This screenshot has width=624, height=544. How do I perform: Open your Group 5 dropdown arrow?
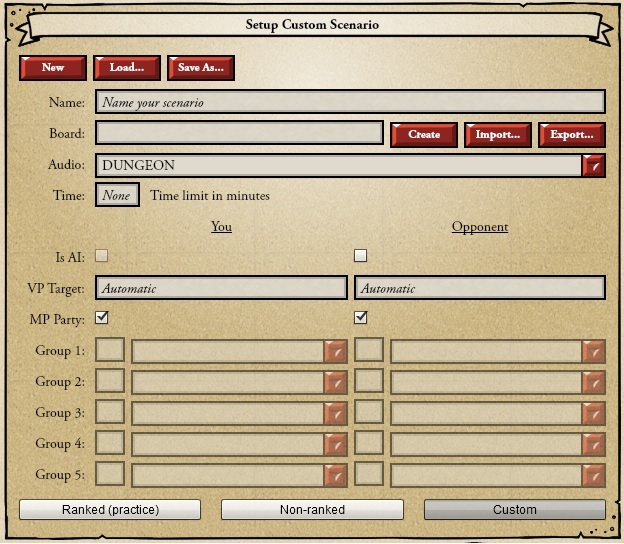(335, 475)
